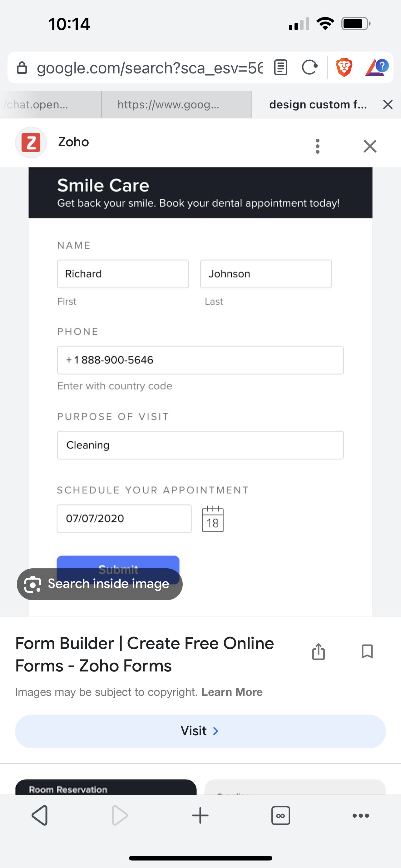Open the Room Reservation thumbnail
Screen dimensions: 401x868
106,788
